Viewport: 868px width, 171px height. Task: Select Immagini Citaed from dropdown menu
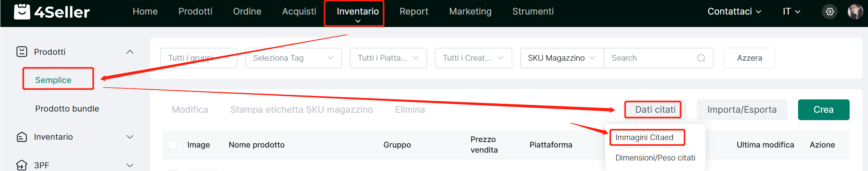pos(644,137)
